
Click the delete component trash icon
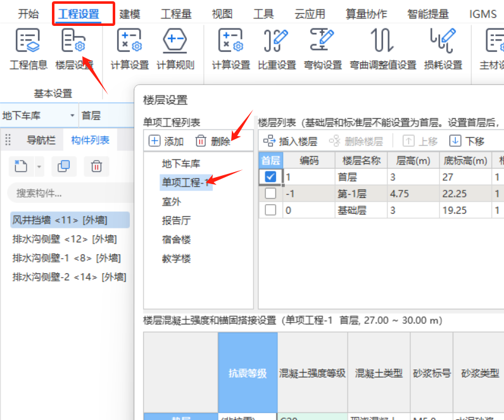tap(96, 166)
